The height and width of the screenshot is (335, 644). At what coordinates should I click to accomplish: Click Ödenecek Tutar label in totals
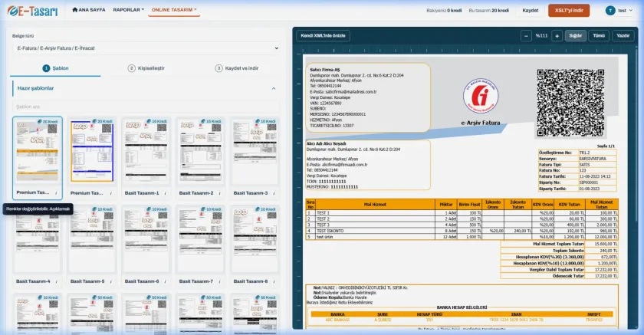[568, 276]
